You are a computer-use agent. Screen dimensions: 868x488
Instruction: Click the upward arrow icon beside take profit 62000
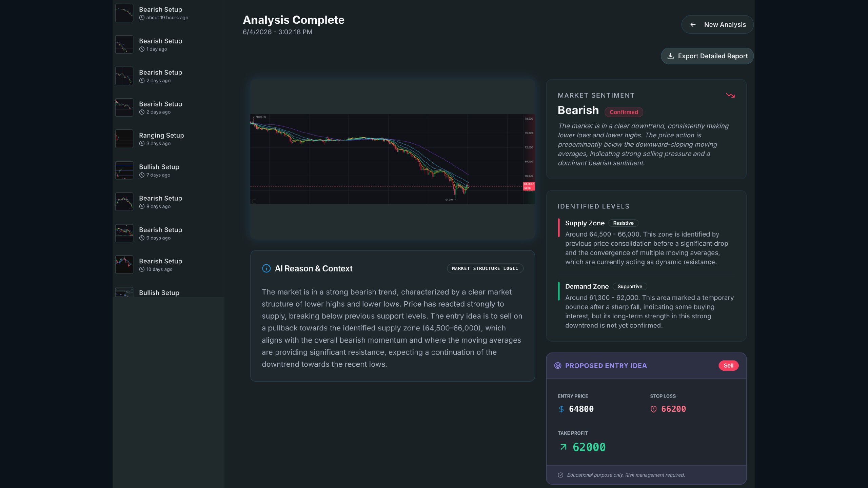click(x=563, y=447)
